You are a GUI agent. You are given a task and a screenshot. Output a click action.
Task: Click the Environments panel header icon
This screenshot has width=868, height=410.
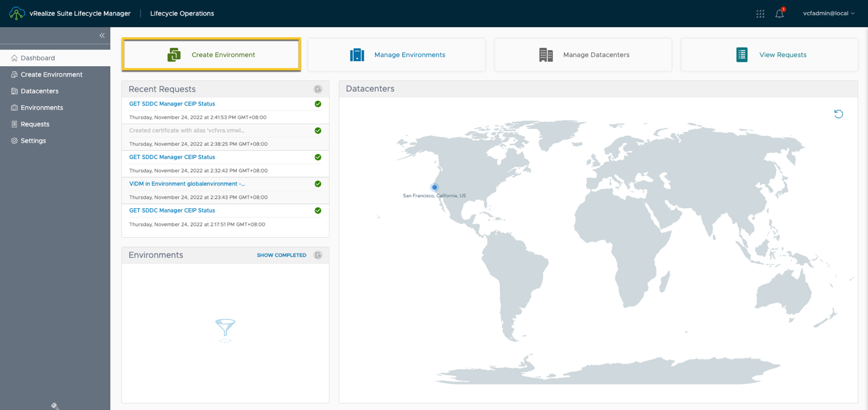318,255
